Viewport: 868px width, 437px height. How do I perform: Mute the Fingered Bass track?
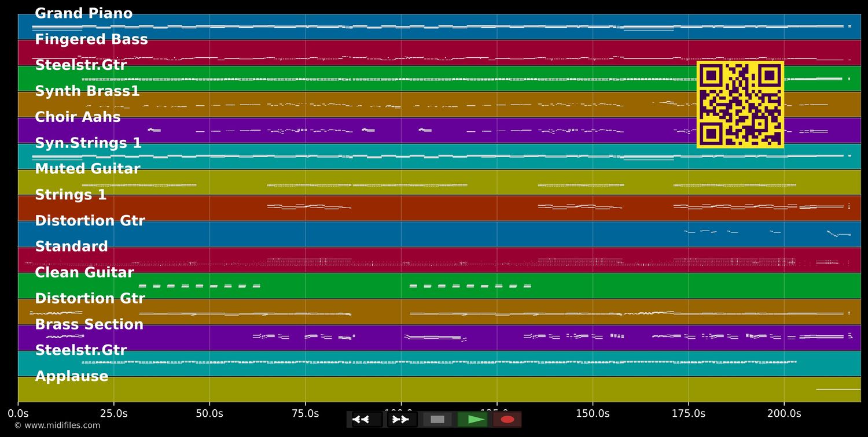pyautogui.click(x=91, y=39)
